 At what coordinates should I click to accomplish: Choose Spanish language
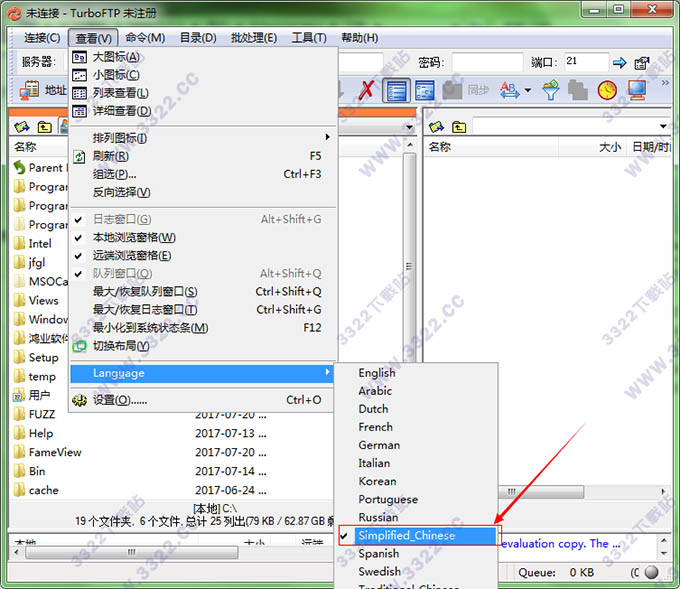(x=417, y=554)
